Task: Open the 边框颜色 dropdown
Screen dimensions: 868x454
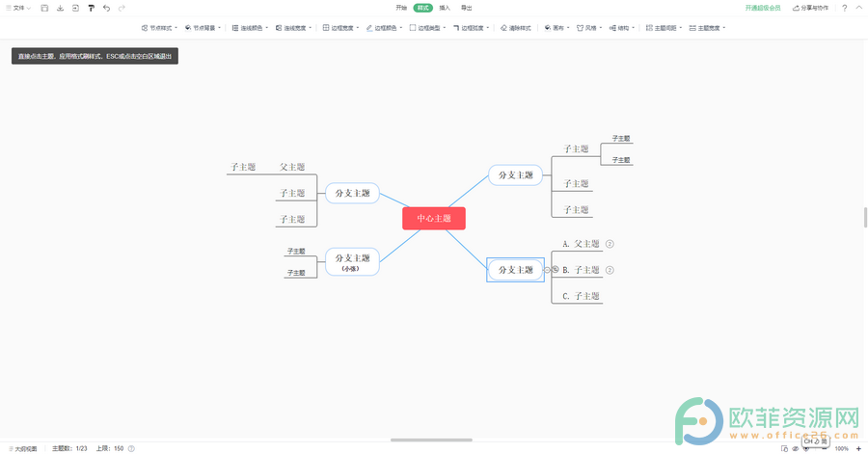Action: pyautogui.click(x=384, y=28)
